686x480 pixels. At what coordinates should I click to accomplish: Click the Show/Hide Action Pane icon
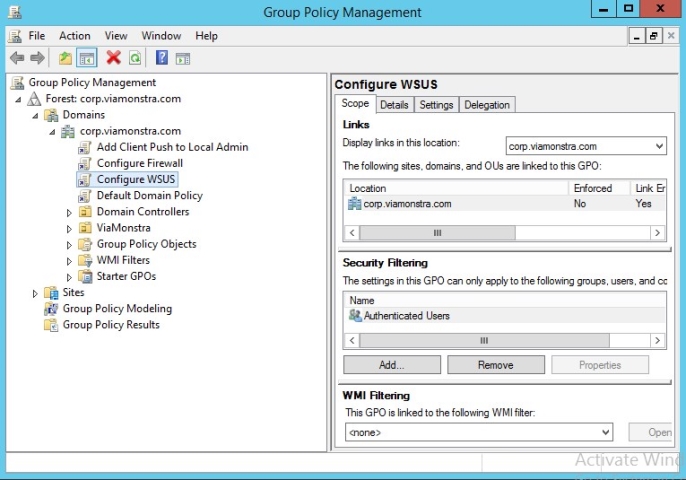[x=183, y=58]
